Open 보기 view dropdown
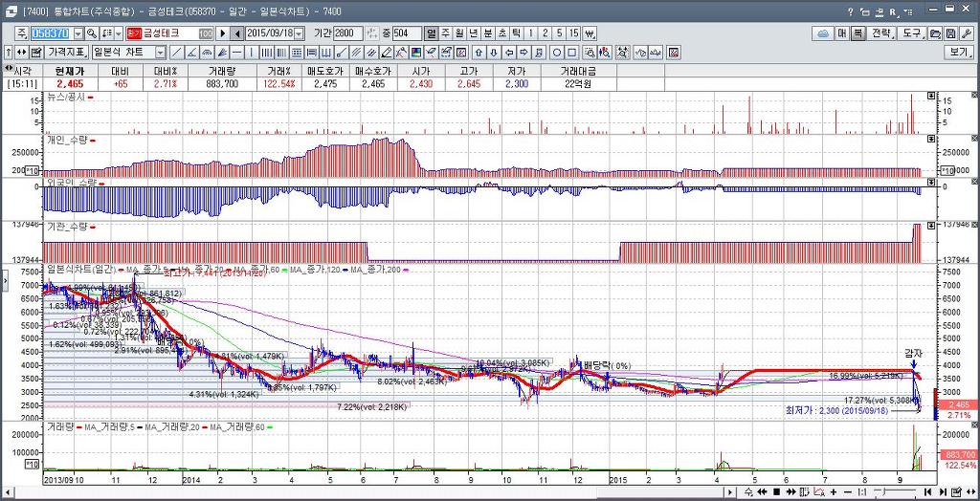Image resolution: width=980 pixels, height=501 pixels. coord(959,53)
